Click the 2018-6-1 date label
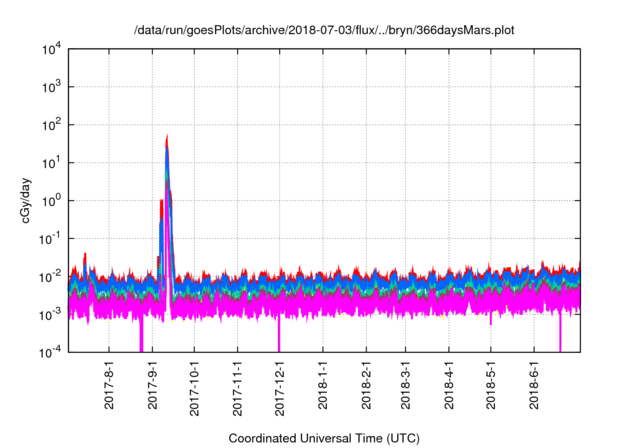 (x=534, y=385)
